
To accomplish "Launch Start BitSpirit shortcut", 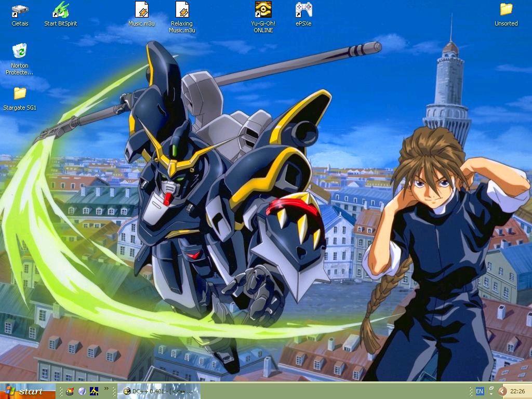I will [61, 14].
